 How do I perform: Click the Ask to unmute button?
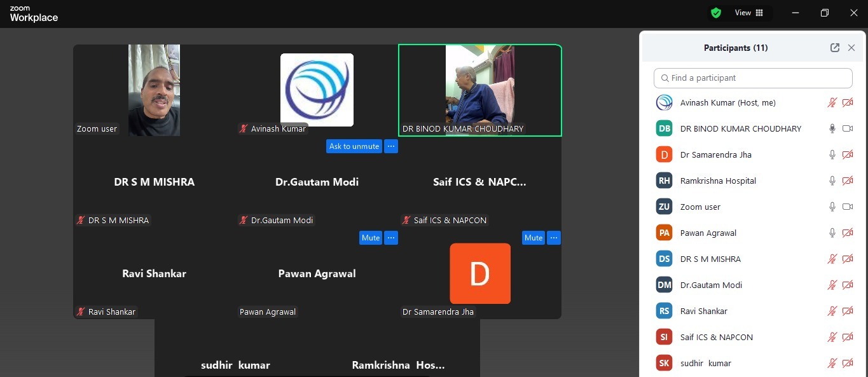(354, 146)
